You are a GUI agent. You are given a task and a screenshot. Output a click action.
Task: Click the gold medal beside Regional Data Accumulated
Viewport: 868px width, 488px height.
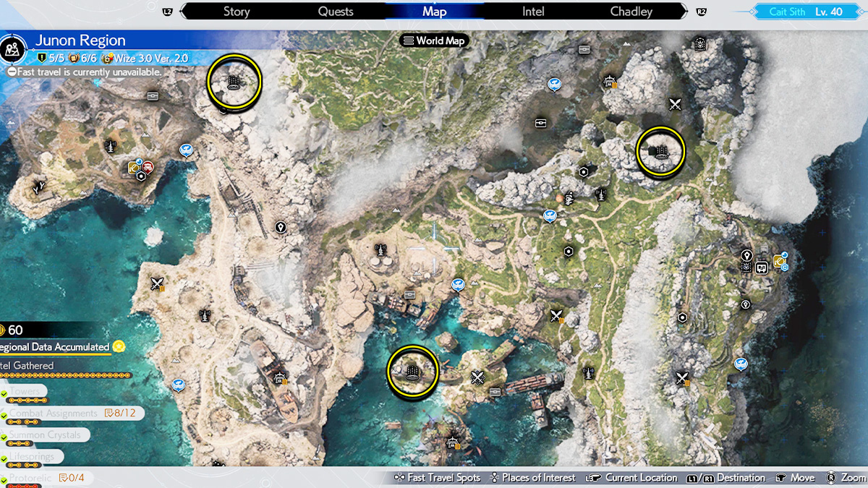coord(119,347)
